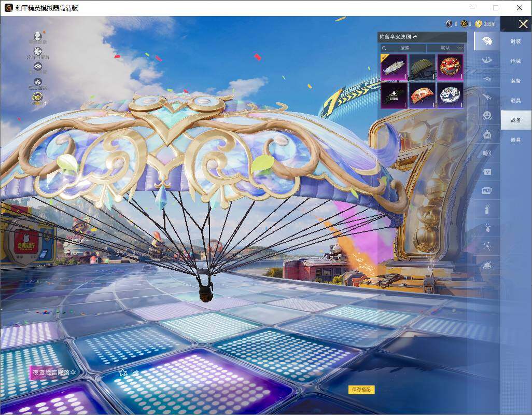Open the robot companion category icon
532x415 pixels.
click(487, 135)
